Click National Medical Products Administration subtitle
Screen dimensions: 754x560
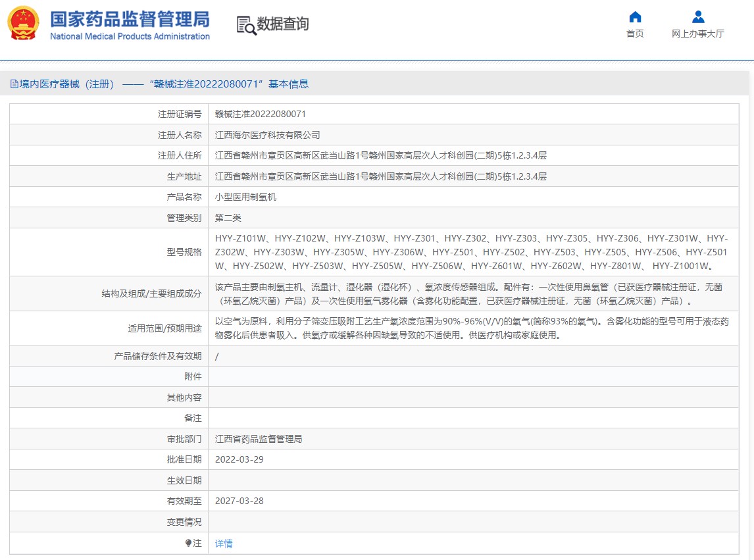click(x=130, y=37)
